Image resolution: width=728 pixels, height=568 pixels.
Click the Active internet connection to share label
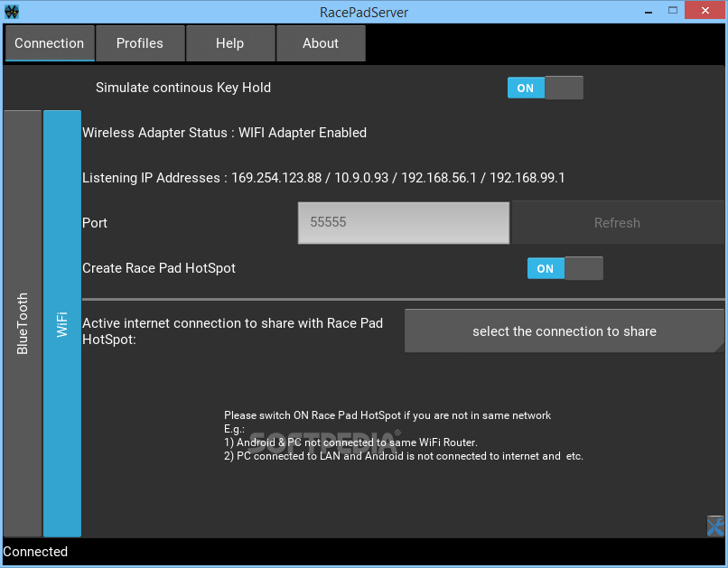(233, 331)
